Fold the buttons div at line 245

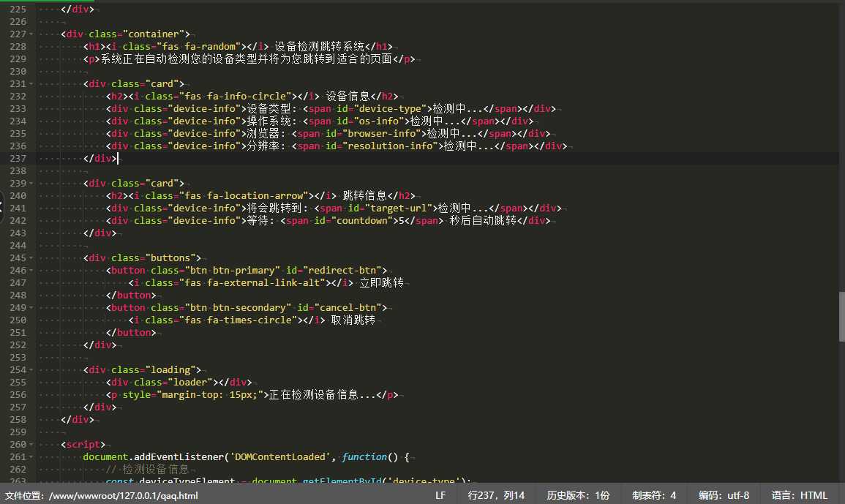point(31,258)
